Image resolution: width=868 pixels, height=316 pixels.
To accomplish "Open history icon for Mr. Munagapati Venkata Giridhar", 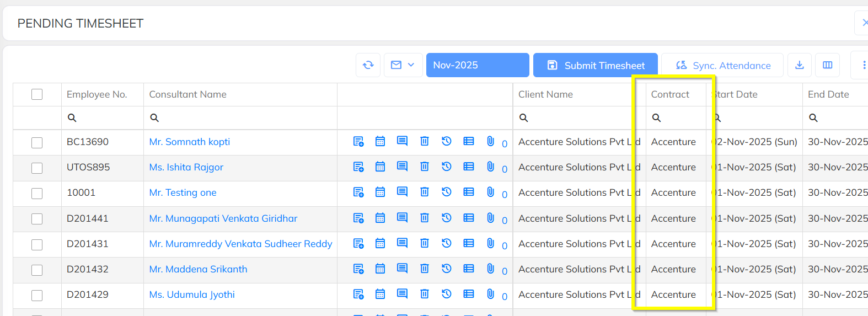I will 447,218.
